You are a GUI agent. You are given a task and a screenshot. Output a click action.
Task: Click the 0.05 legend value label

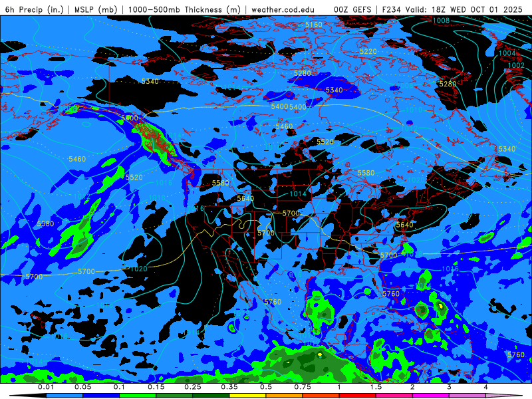(82, 387)
